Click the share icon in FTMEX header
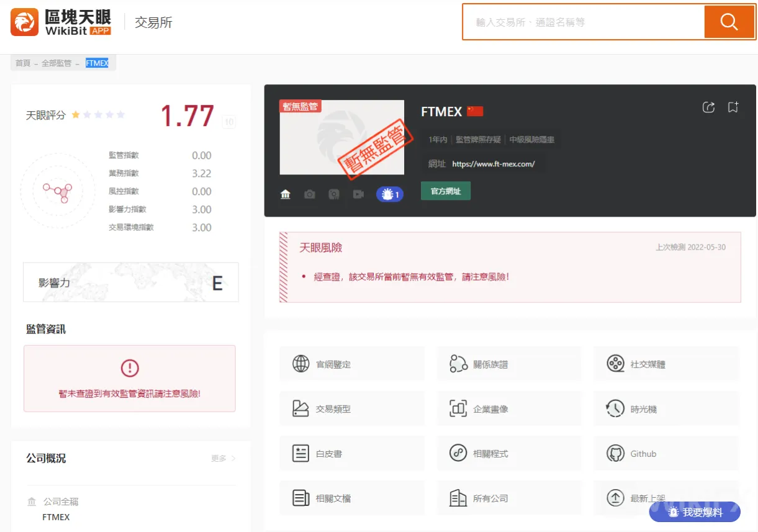 pyautogui.click(x=708, y=107)
